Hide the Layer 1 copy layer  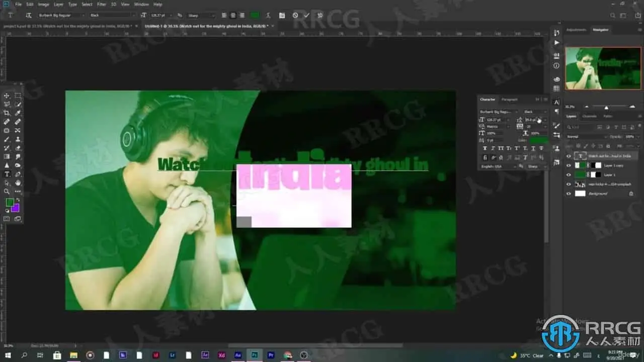(569, 165)
